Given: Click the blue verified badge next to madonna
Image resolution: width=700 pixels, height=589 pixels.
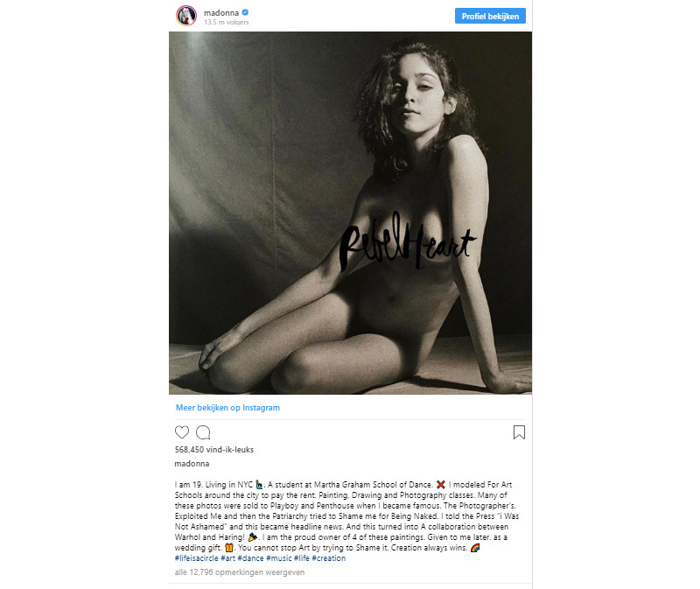Looking at the screenshot, I should (245, 12).
